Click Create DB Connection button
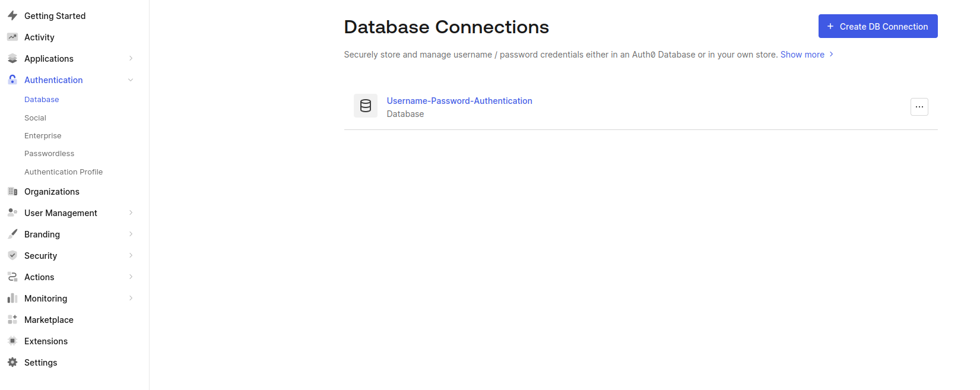 (x=877, y=26)
